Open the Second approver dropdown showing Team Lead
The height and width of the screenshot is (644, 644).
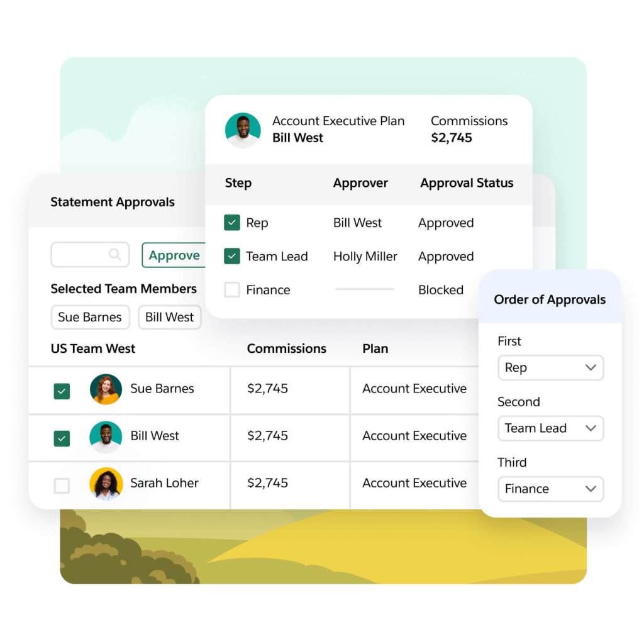pyautogui.click(x=550, y=428)
